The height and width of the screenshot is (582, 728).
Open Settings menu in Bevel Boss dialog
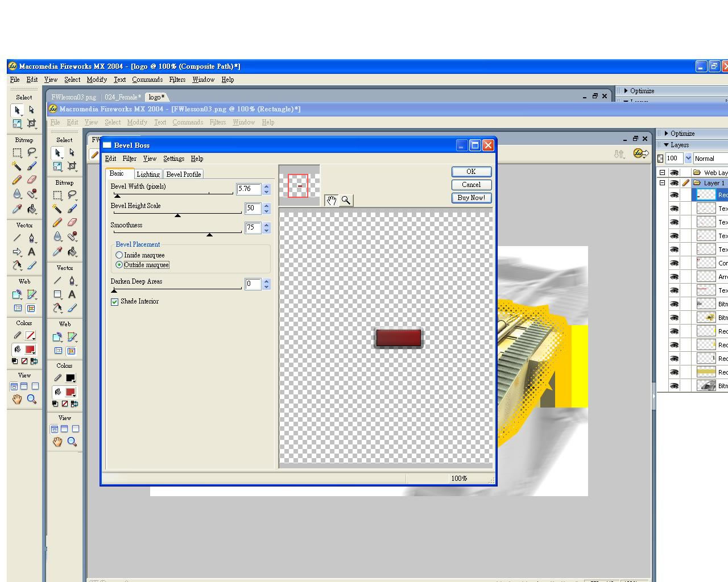(x=173, y=159)
